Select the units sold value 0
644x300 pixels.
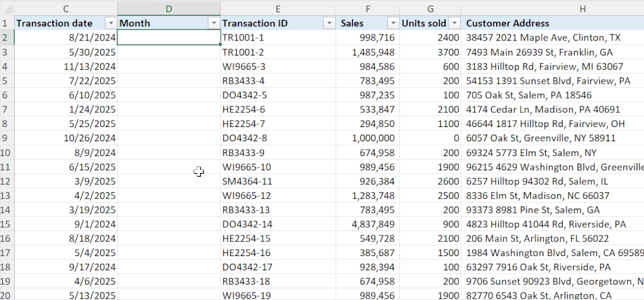(430, 138)
